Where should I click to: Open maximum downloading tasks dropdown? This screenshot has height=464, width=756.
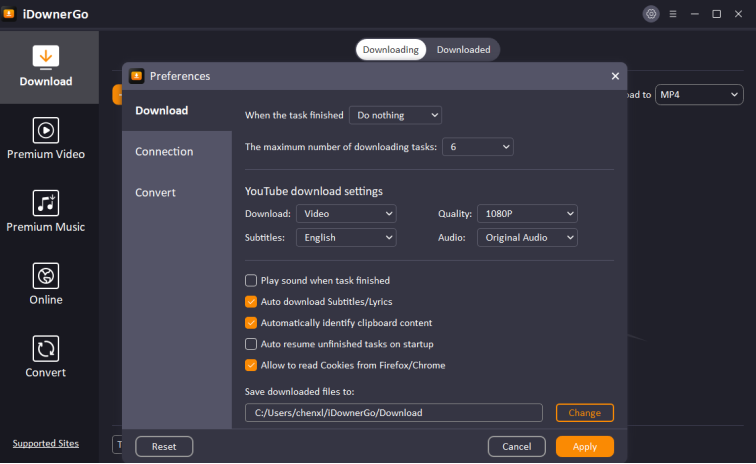pos(478,147)
